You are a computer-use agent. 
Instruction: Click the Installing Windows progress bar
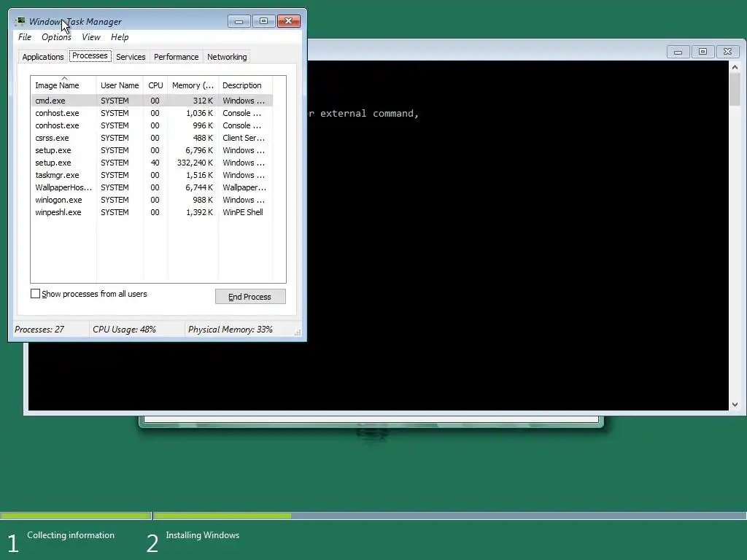tap(449, 516)
